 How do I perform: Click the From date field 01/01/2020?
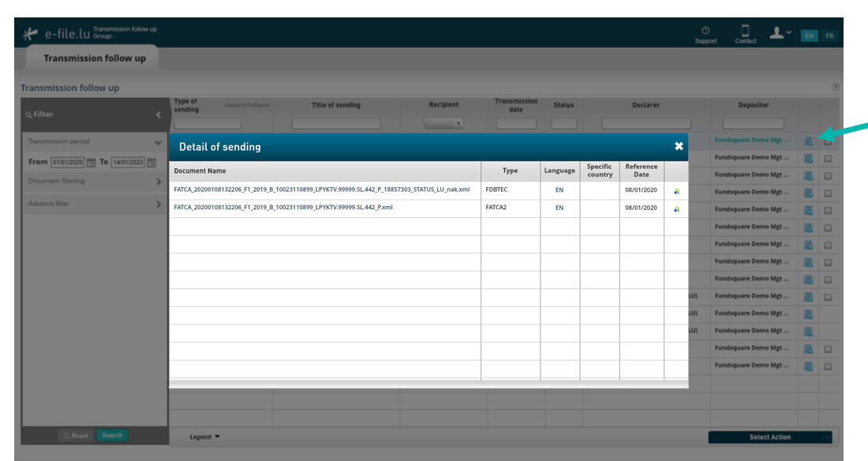pyautogui.click(x=68, y=163)
